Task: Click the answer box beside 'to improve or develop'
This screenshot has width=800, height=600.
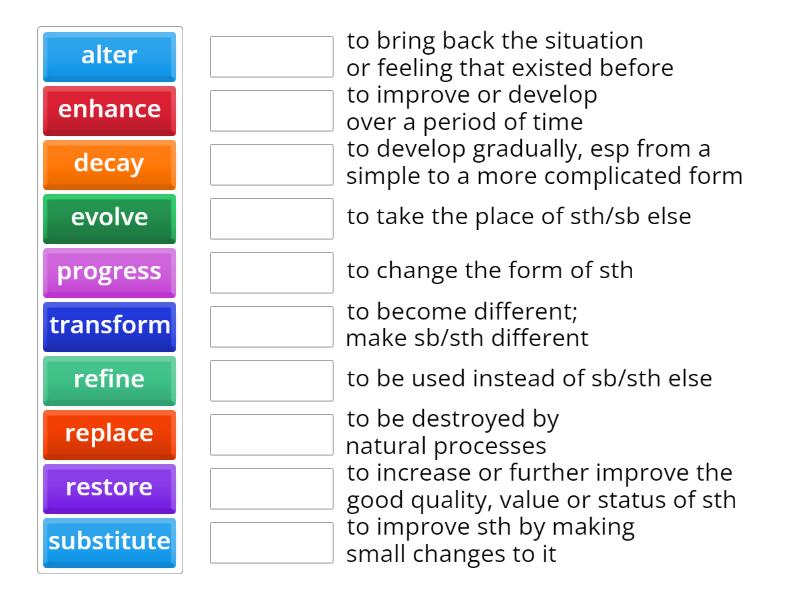Action: [x=271, y=109]
